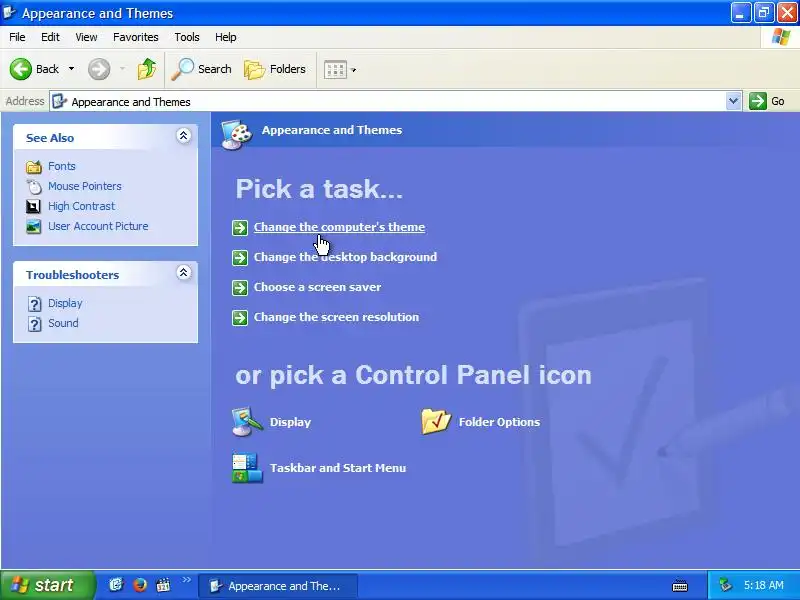This screenshot has height=600, width=800.
Task: Click Appearance and Themes taskbar button
Action: coord(278,586)
